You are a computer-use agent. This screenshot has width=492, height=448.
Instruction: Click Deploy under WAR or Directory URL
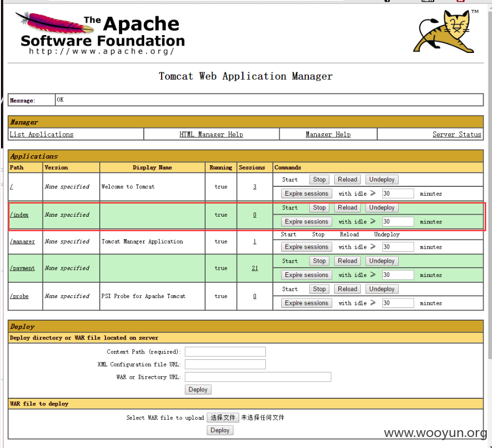pos(198,390)
